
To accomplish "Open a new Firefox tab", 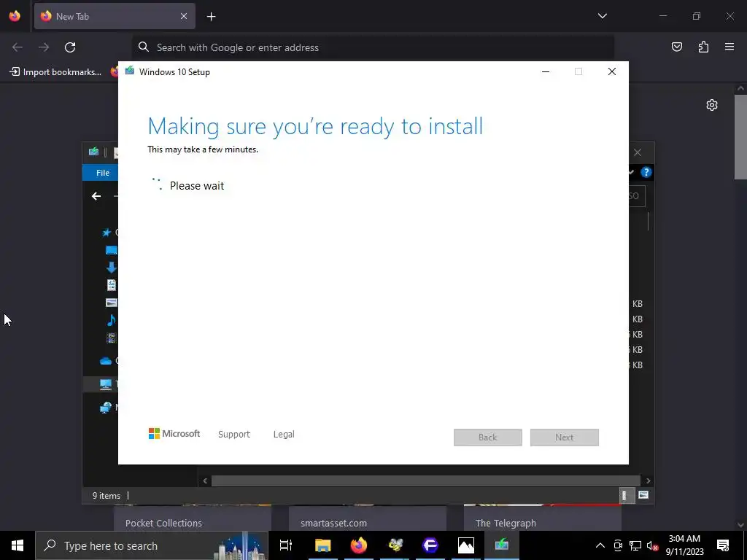I will [x=211, y=17].
